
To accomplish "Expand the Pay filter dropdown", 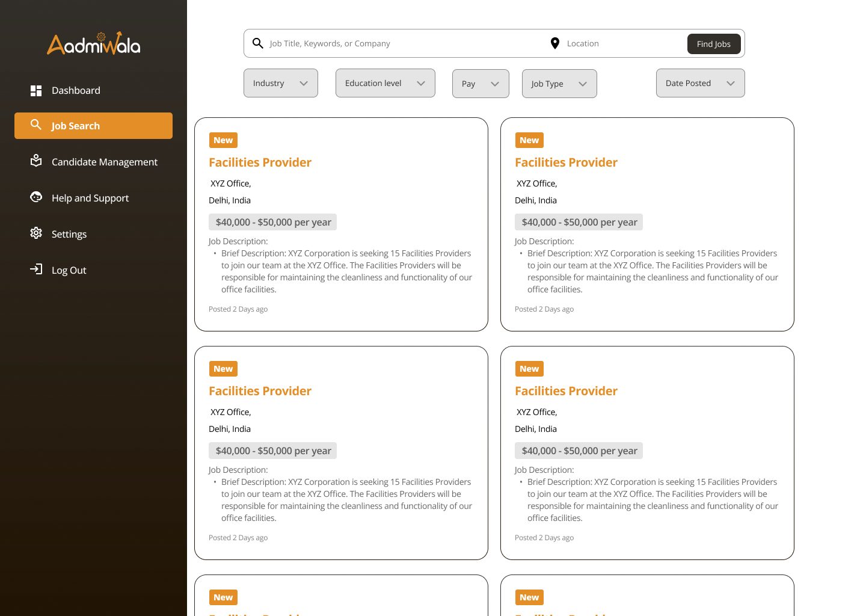I will pos(481,84).
